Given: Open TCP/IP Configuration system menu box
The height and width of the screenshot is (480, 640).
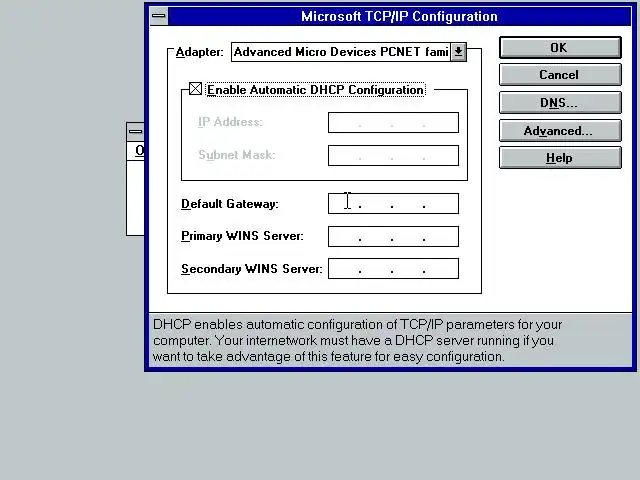Looking at the screenshot, I should [159, 16].
